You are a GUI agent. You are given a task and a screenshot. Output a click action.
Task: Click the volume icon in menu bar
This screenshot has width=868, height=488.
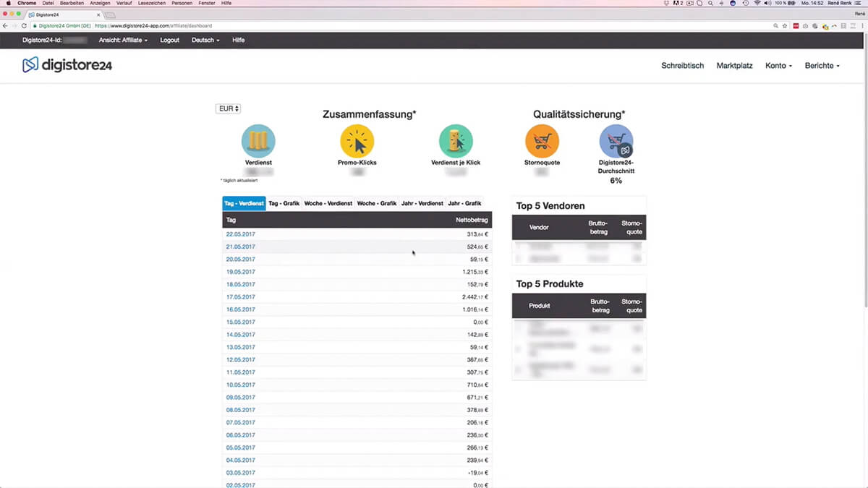(769, 4)
